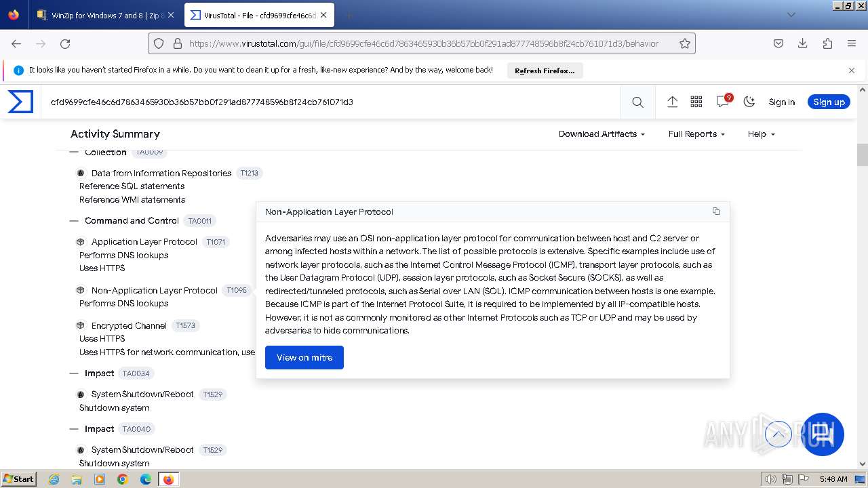Image resolution: width=868 pixels, height=488 pixels.
Task: Open Firefox extensions icon
Action: point(827,43)
